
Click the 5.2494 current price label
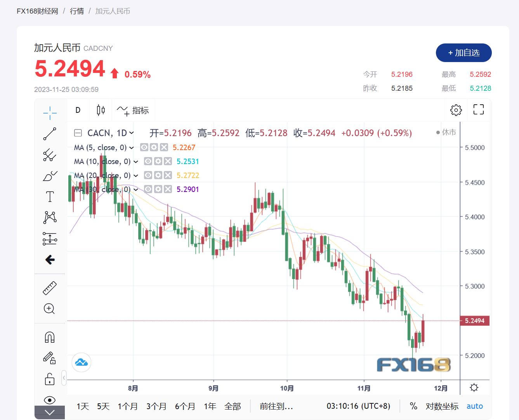tap(474, 321)
